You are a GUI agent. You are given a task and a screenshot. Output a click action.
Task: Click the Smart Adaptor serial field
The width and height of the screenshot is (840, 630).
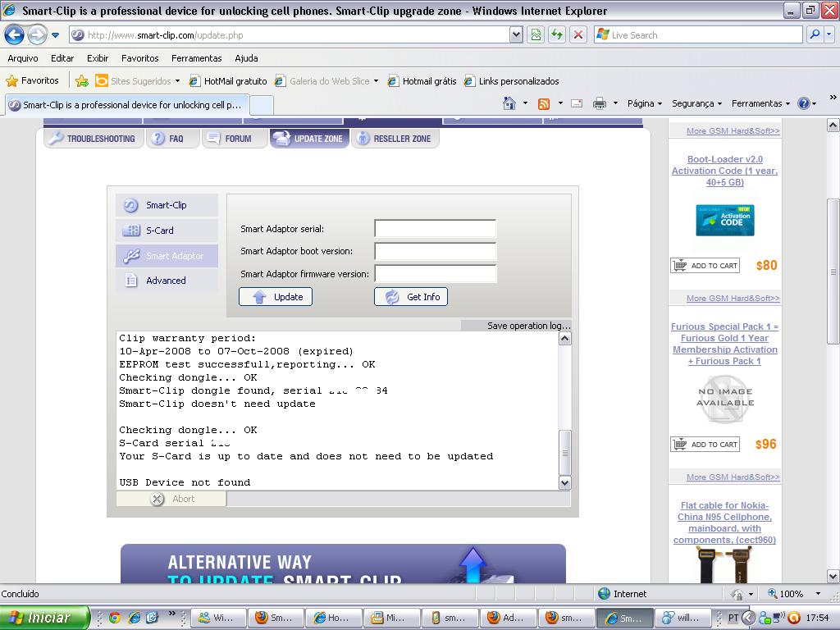click(436, 229)
